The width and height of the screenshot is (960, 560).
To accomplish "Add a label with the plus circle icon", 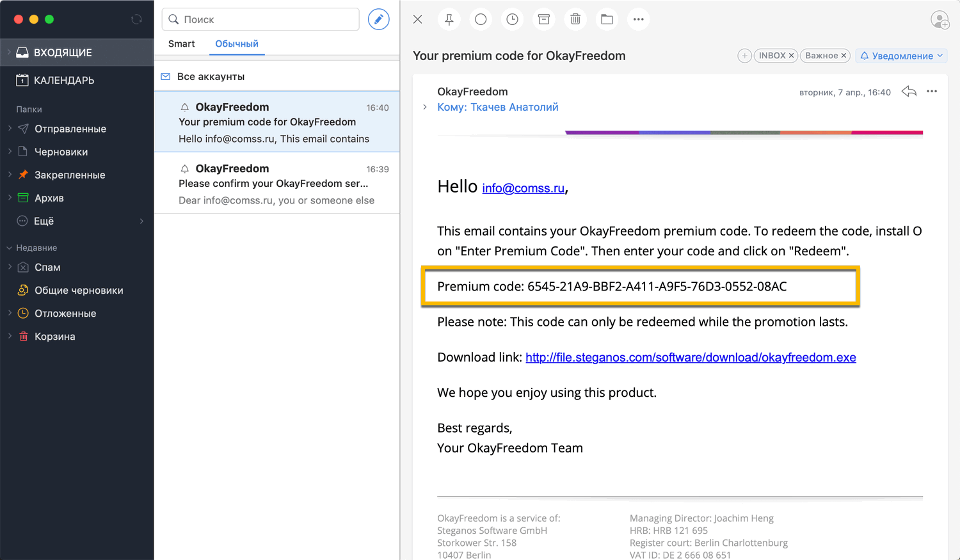I will point(744,56).
